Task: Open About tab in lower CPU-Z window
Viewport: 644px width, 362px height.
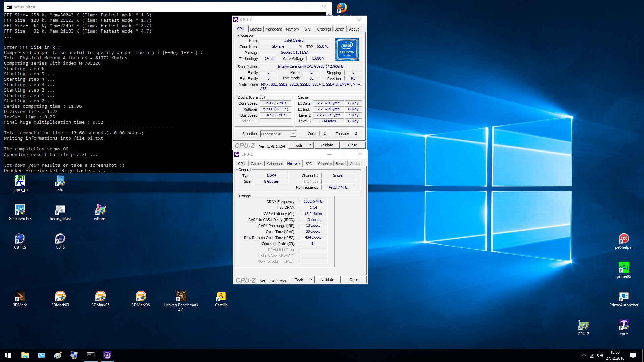Action: 355,164
